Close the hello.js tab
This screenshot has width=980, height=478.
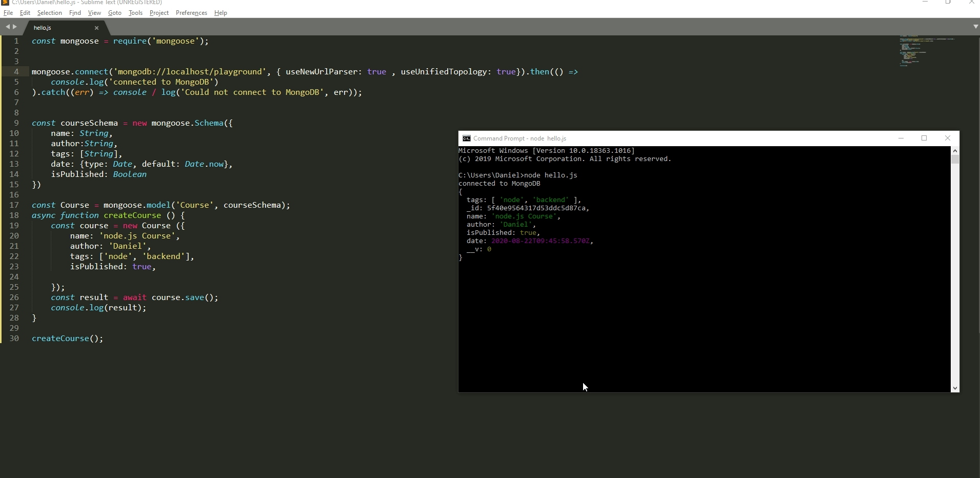[96, 28]
